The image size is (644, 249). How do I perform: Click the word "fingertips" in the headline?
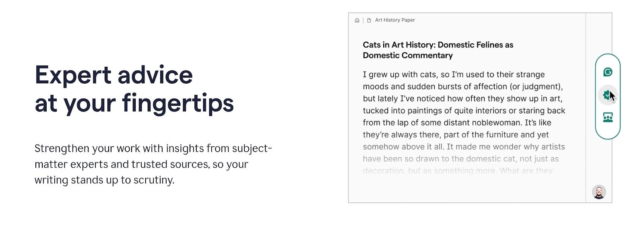click(178, 103)
